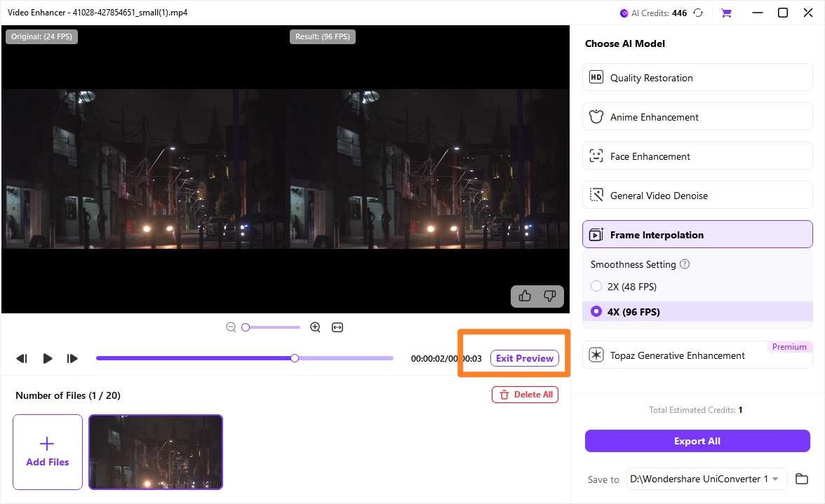This screenshot has height=504, width=825.
Task: Maximize the Video Enhancer window
Action: click(783, 13)
